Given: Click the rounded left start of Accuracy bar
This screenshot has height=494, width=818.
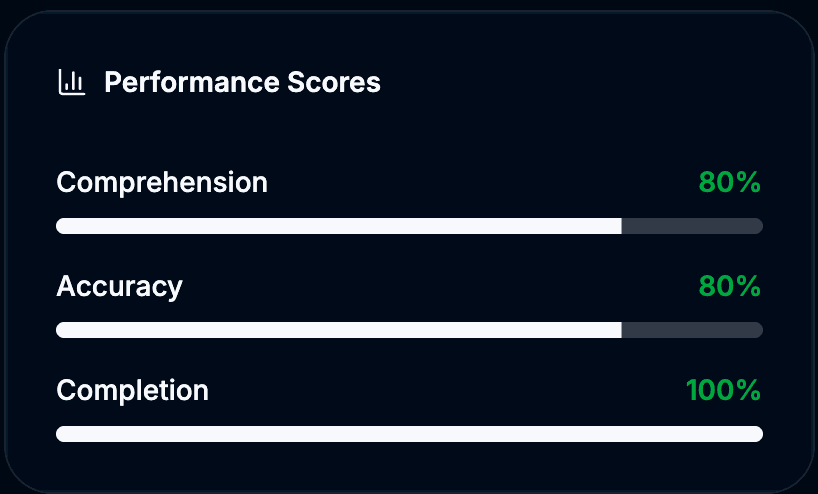Looking at the screenshot, I should point(62,330).
